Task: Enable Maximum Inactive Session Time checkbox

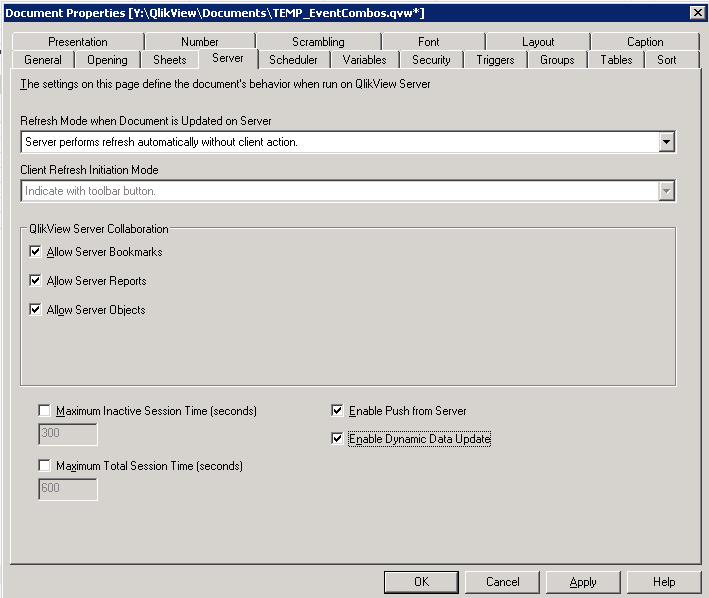Action: click(x=44, y=410)
